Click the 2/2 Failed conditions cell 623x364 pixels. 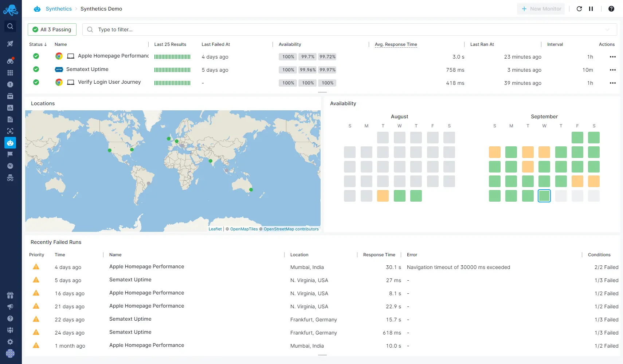[x=606, y=267]
